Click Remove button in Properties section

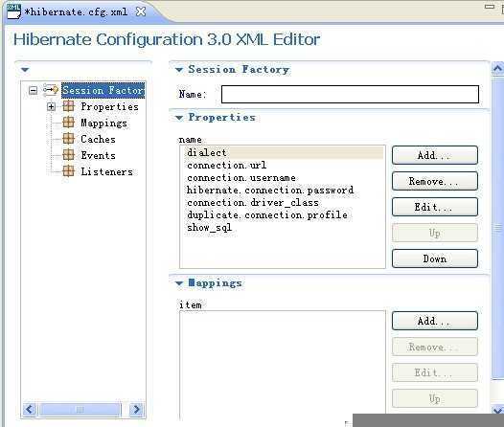pyautogui.click(x=435, y=181)
